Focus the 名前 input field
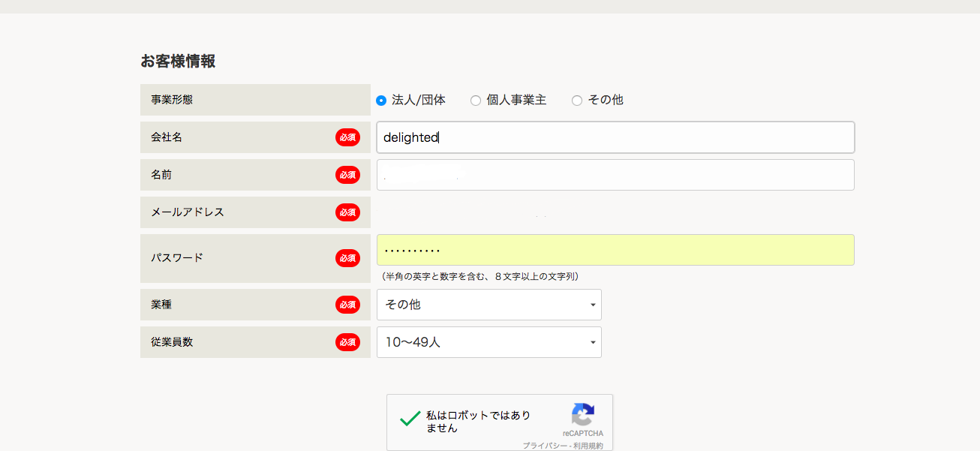This screenshot has width=980, height=451. pyautogui.click(x=615, y=175)
